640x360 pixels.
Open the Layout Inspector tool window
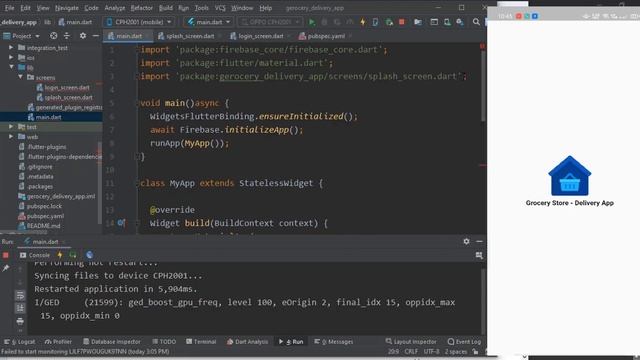pos(411,342)
